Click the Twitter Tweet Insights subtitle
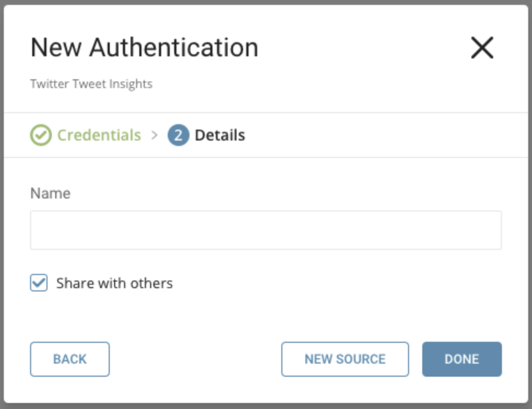This screenshot has height=409, width=532. [x=91, y=84]
